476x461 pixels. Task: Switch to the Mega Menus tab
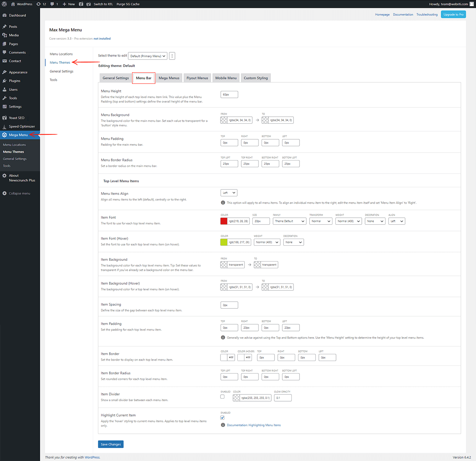pos(169,78)
